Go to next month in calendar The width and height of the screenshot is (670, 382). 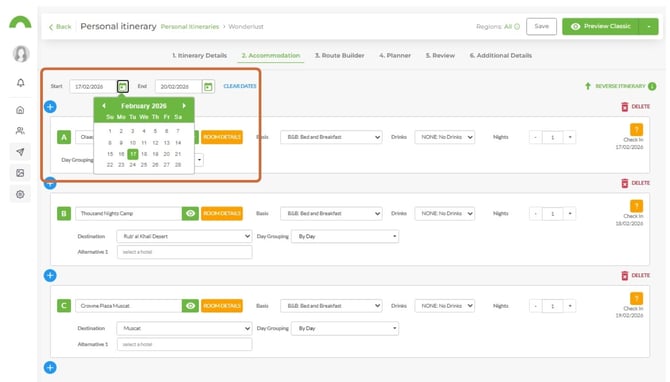[184, 106]
